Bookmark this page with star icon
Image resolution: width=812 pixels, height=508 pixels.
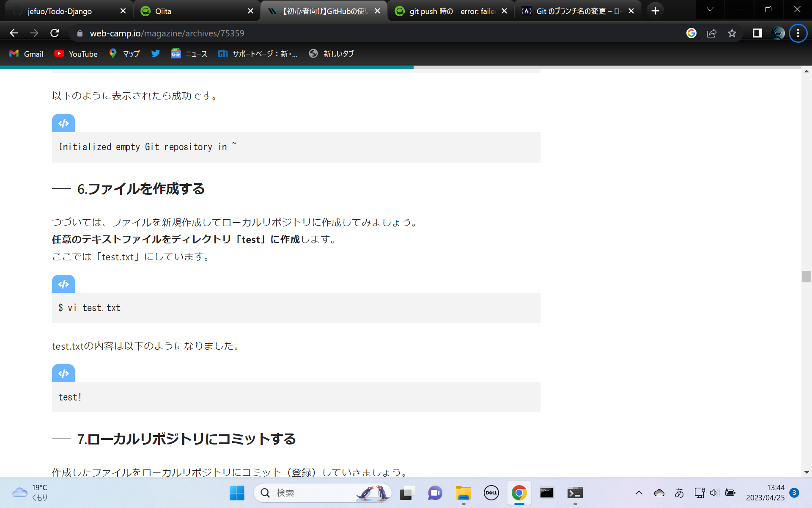click(x=732, y=33)
